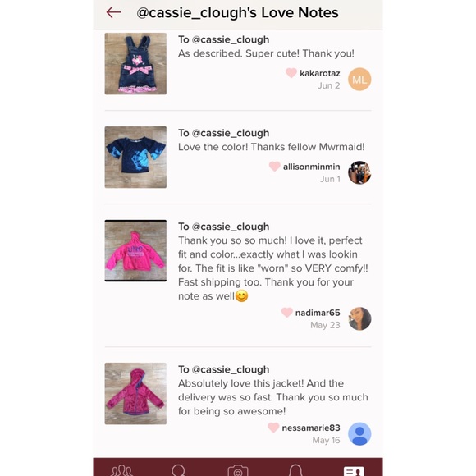Tap the pink heart beside allisonminmin
Image resolution: width=476 pixels, height=476 pixels.
pyautogui.click(x=274, y=167)
